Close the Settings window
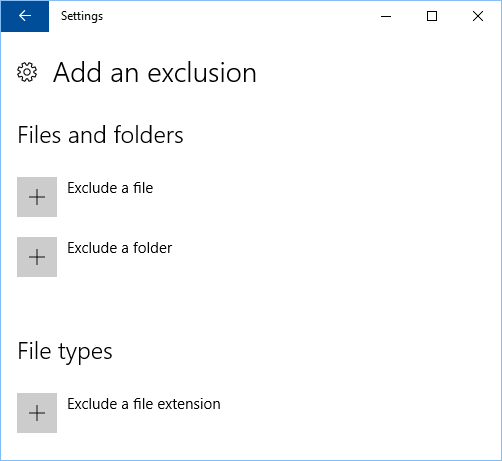Viewport: 502px width, 461px height. tap(478, 16)
